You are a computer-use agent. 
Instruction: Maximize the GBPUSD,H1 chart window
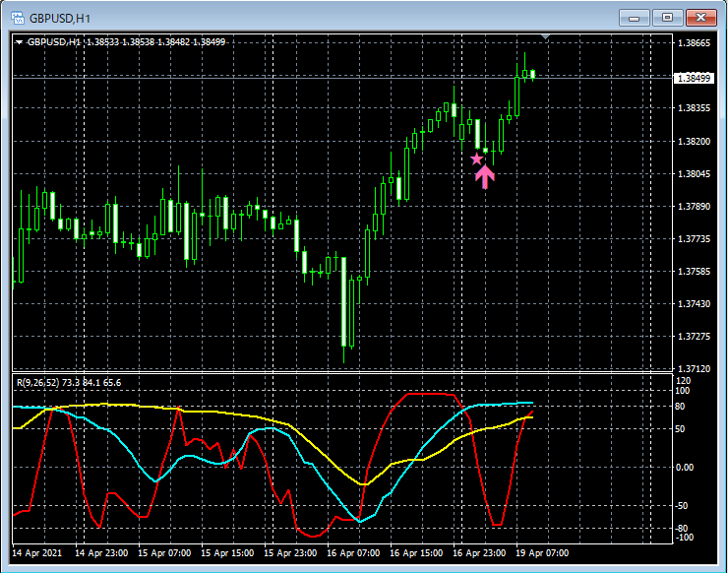[667, 18]
